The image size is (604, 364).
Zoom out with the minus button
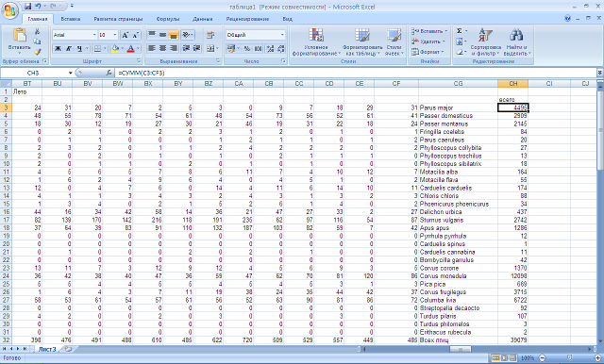click(x=542, y=358)
